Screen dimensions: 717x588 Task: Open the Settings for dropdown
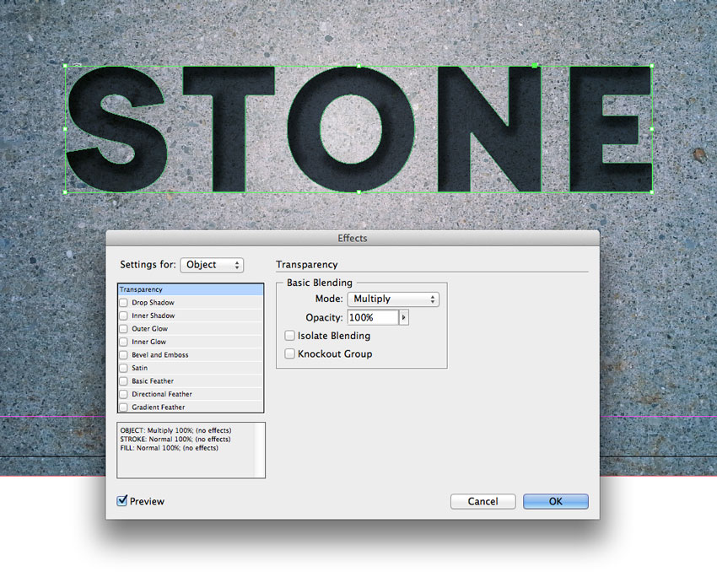click(x=212, y=265)
